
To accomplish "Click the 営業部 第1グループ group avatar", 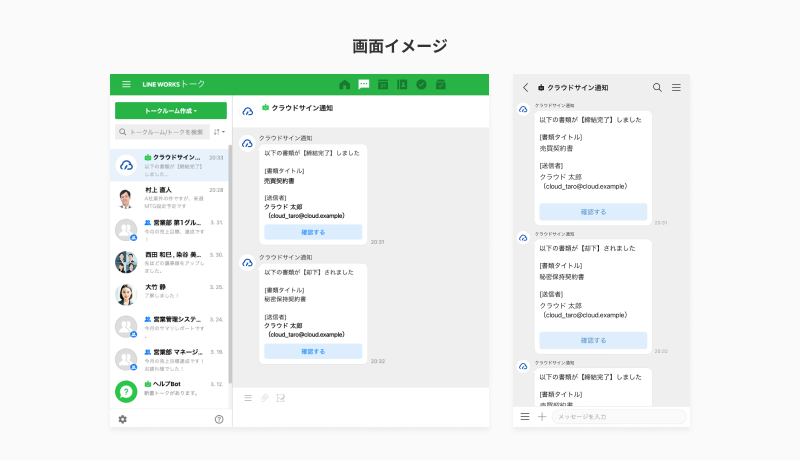I will (126, 230).
